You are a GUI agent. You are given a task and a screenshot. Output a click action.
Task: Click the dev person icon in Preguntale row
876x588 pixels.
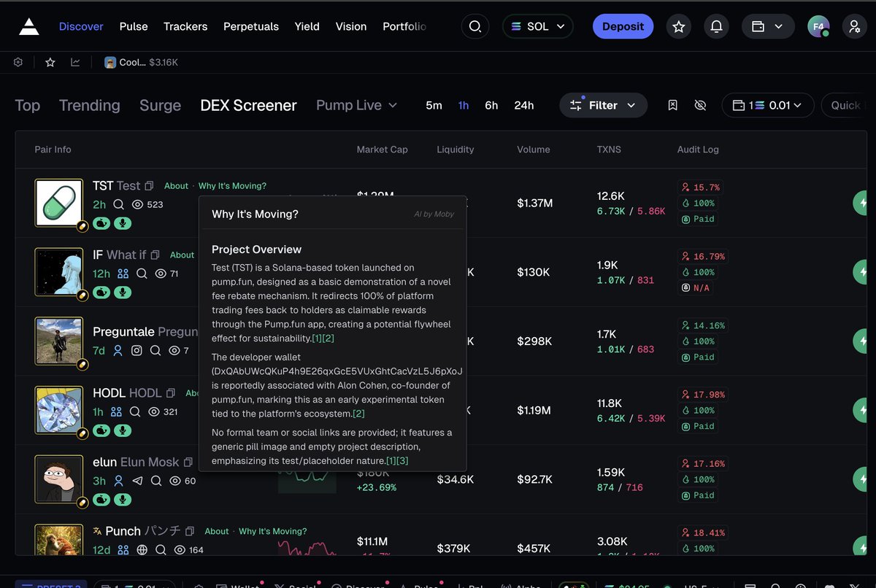tap(118, 350)
